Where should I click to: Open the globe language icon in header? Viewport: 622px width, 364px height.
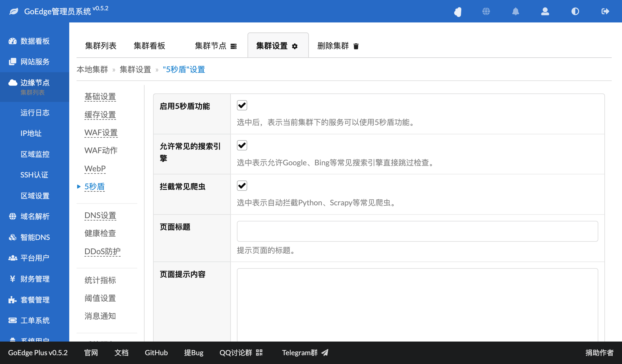coord(486,12)
